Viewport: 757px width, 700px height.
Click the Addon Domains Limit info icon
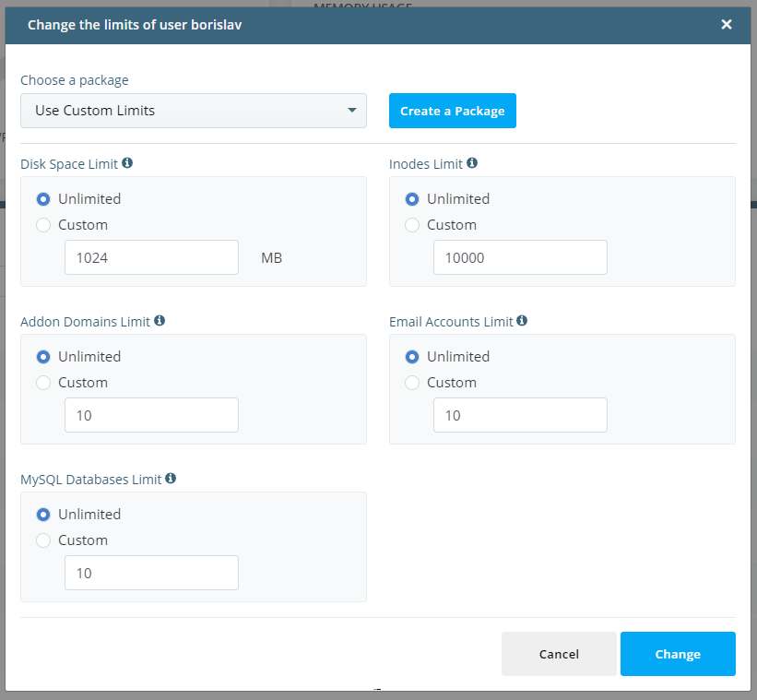point(159,321)
